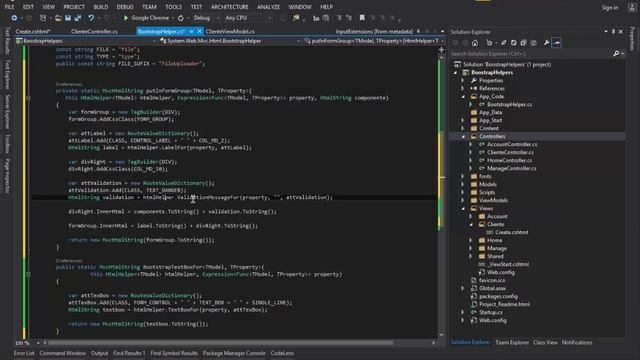640x360 pixels.
Task: Select ClienteController.cs in Solution Explorer
Action: point(510,152)
